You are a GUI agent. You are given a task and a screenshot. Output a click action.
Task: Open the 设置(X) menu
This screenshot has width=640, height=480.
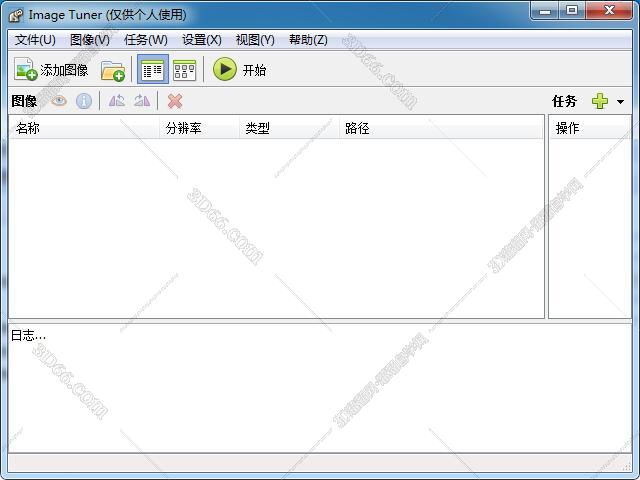point(202,40)
